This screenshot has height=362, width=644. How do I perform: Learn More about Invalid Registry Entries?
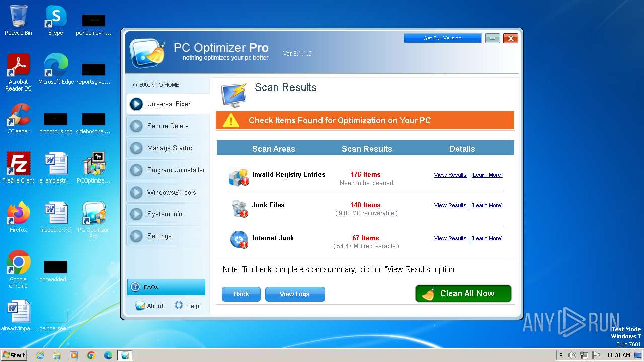(x=487, y=175)
